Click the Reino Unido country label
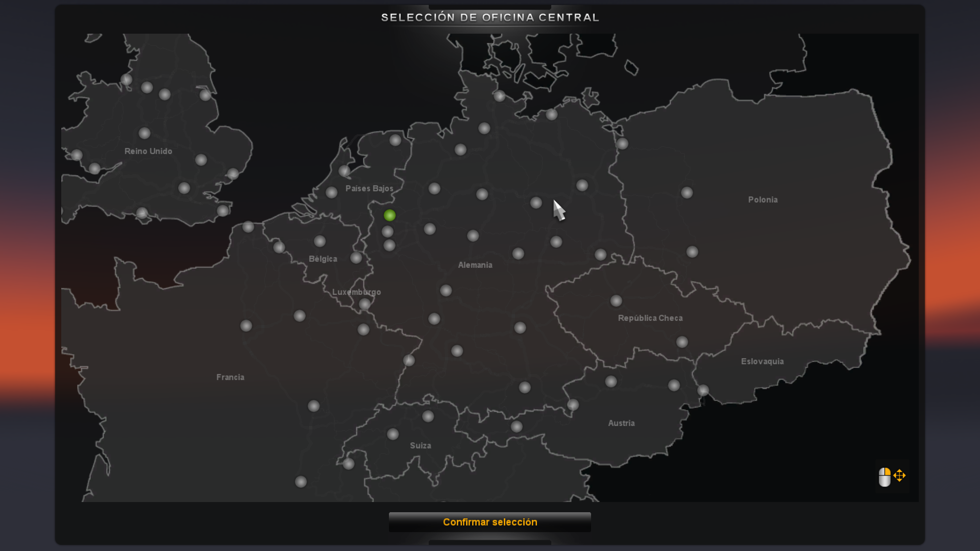 tap(148, 151)
